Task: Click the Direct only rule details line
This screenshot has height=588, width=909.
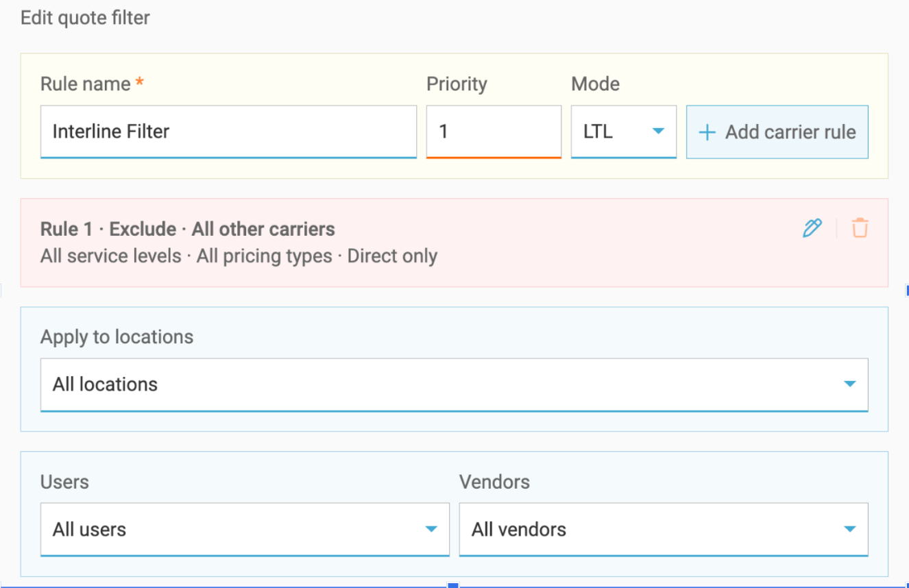Action: point(239,256)
